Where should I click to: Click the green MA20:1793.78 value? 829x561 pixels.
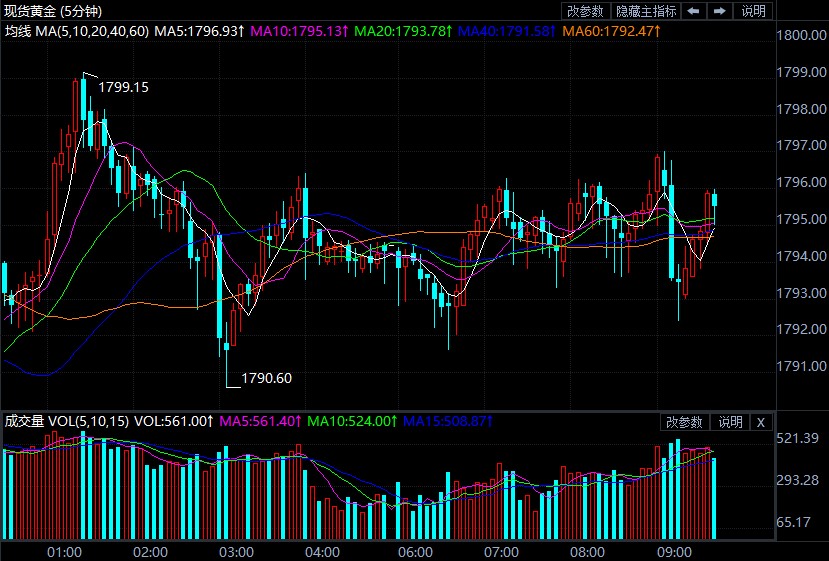click(x=403, y=31)
